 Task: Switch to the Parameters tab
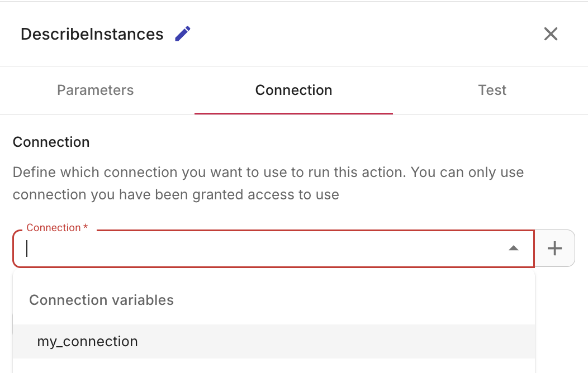click(x=95, y=90)
